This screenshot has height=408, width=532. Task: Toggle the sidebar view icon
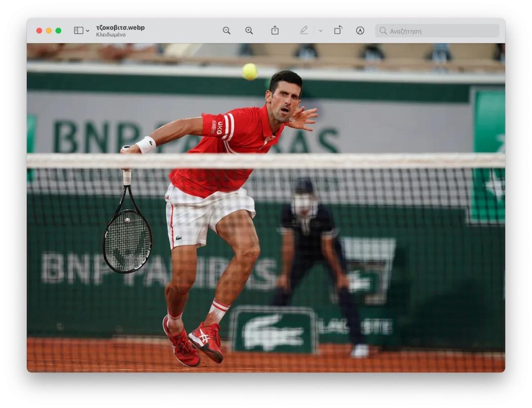click(x=79, y=30)
